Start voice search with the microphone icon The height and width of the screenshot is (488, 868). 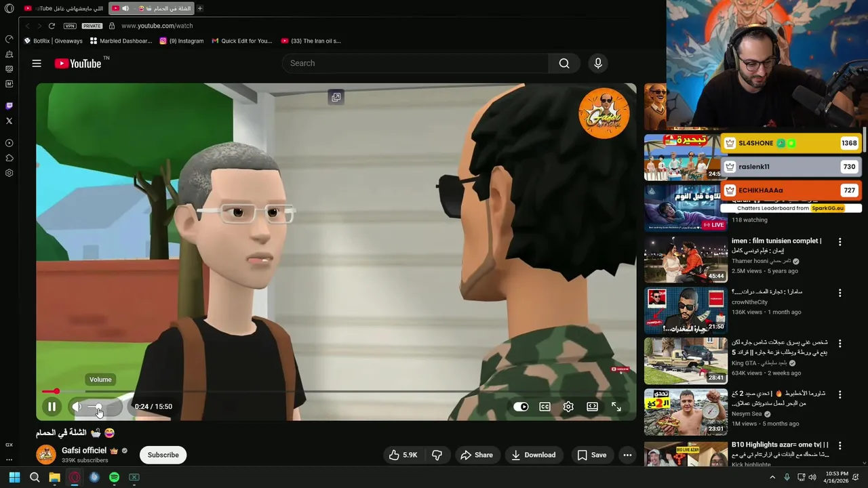pyautogui.click(x=598, y=63)
